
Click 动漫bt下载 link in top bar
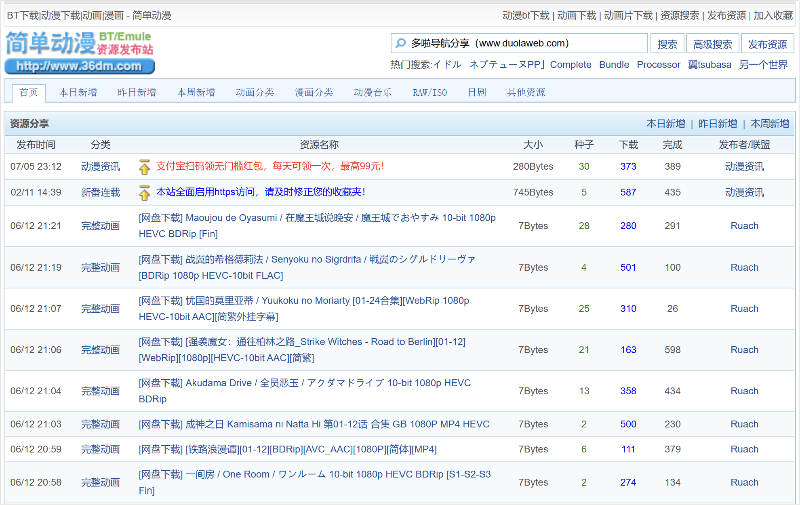[526, 16]
